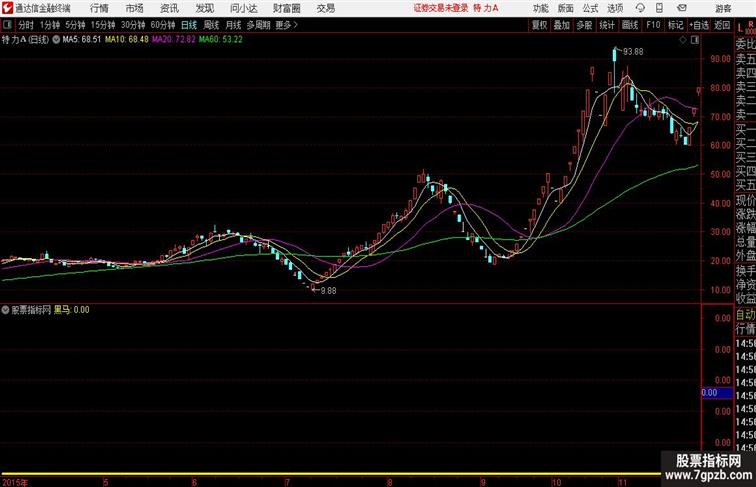Click the 自动 label in side panel

745,315
